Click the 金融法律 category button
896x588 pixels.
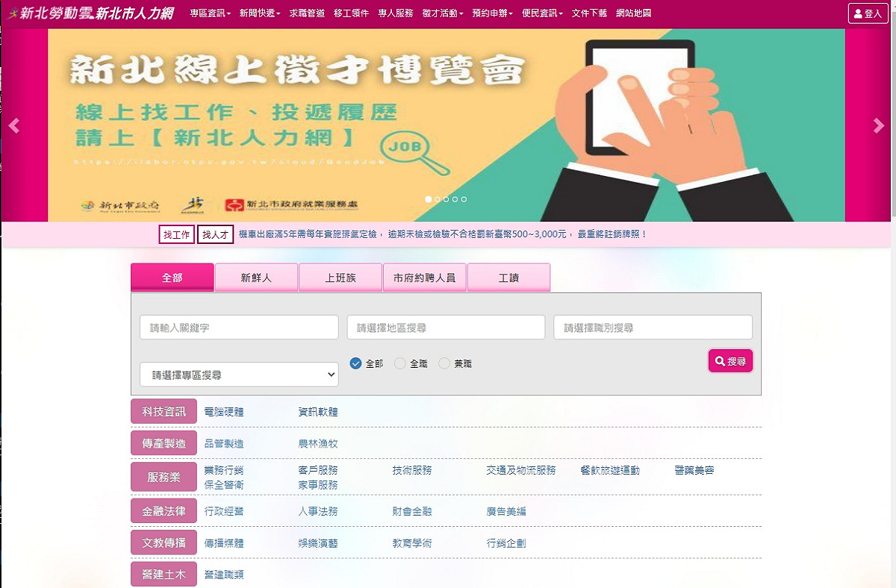coord(164,511)
